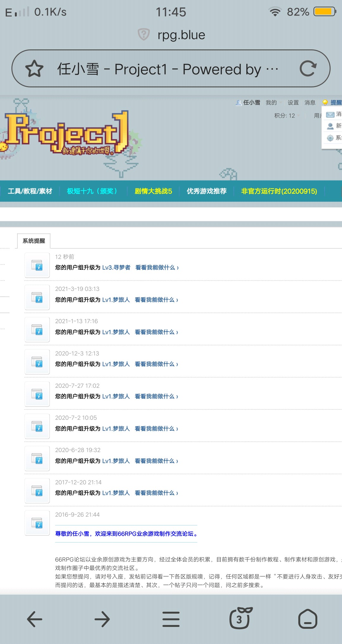Viewport: 342px width, 644px height.
Task: Click 看看我能做什么 in the 2017-12-20 21:14 notification
Action: (x=156, y=493)
